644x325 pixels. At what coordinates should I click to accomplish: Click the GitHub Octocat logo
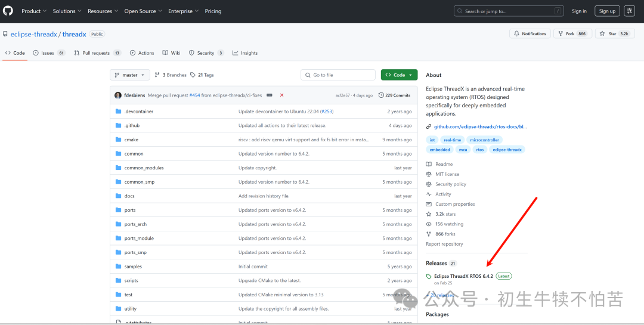tap(8, 11)
